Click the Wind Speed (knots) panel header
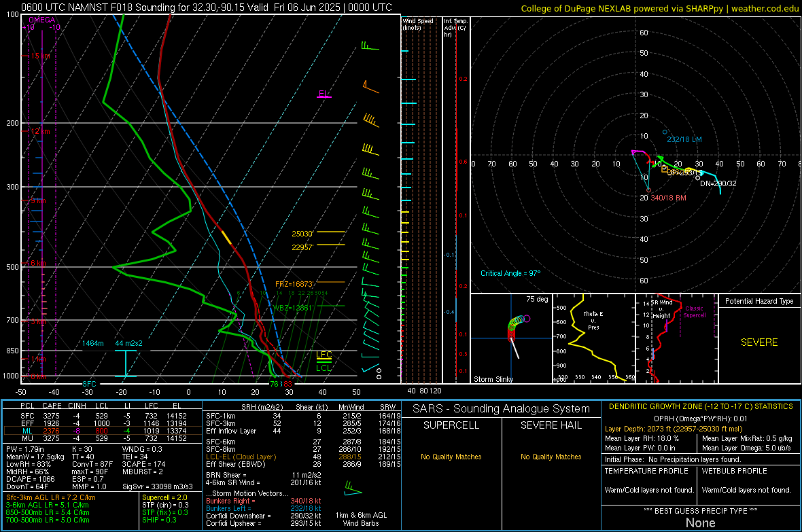 coord(418,24)
